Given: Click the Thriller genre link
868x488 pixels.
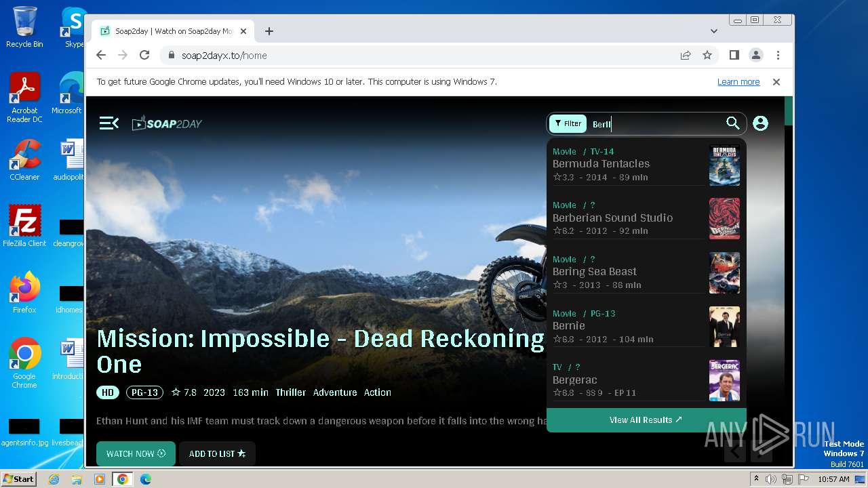Looking at the screenshot, I should pyautogui.click(x=290, y=392).
